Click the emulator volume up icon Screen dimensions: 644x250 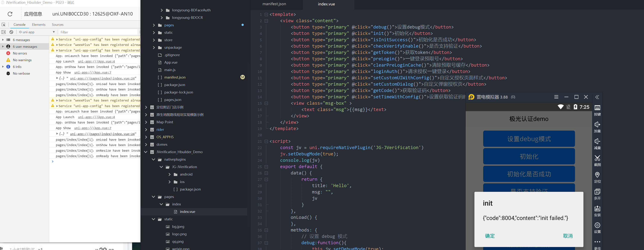(597, 124)
